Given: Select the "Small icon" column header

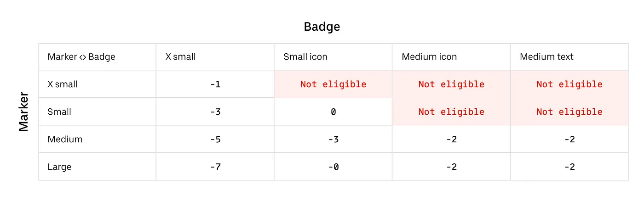Looking at the screenshot, I should pos(305,57).
